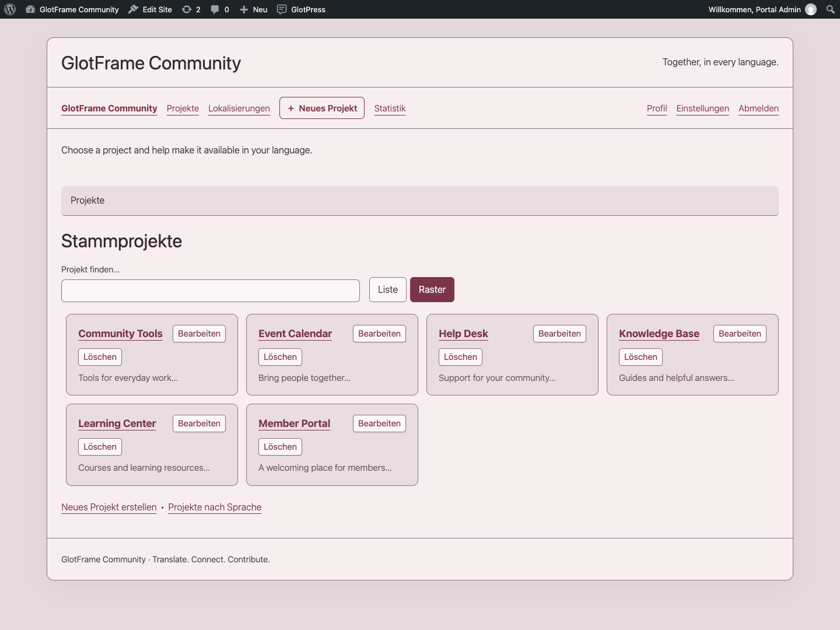Image resolution: width=840 pixels, height=630 pixels.
Task: Open the comments bubble icon
Action: point(220,9)
